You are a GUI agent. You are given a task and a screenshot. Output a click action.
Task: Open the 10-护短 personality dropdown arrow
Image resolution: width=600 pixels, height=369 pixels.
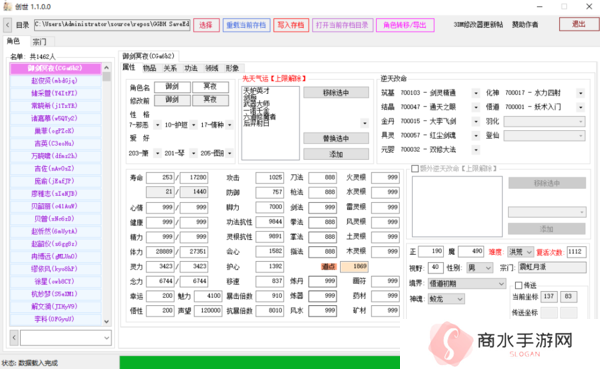tap(194, 125)
